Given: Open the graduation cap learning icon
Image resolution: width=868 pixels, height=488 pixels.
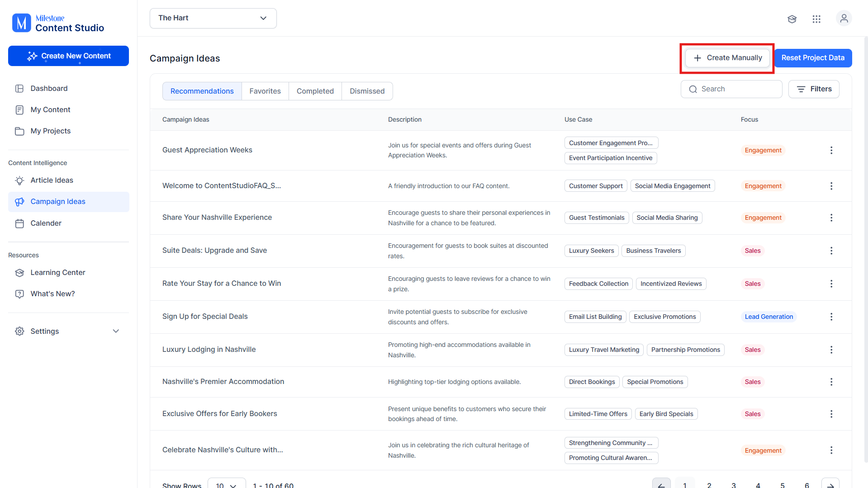Looking at the screenshot, I should click(792, 19).
